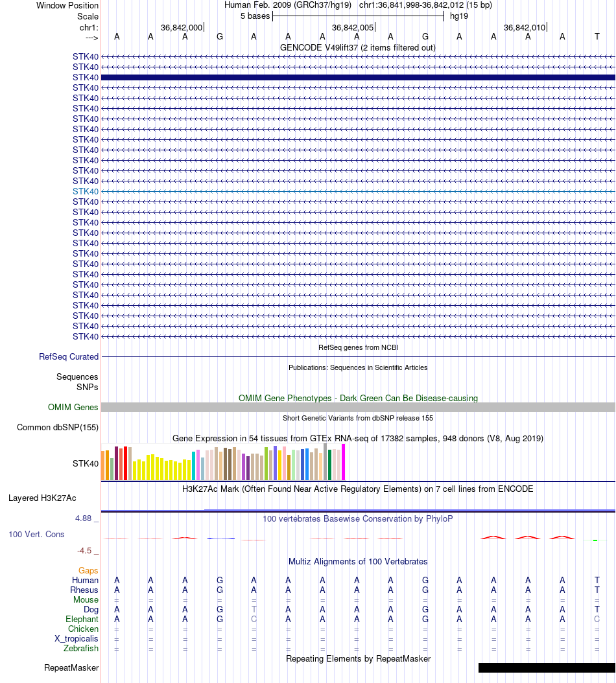Click the Zebrafish species label

tap(81, 649)
